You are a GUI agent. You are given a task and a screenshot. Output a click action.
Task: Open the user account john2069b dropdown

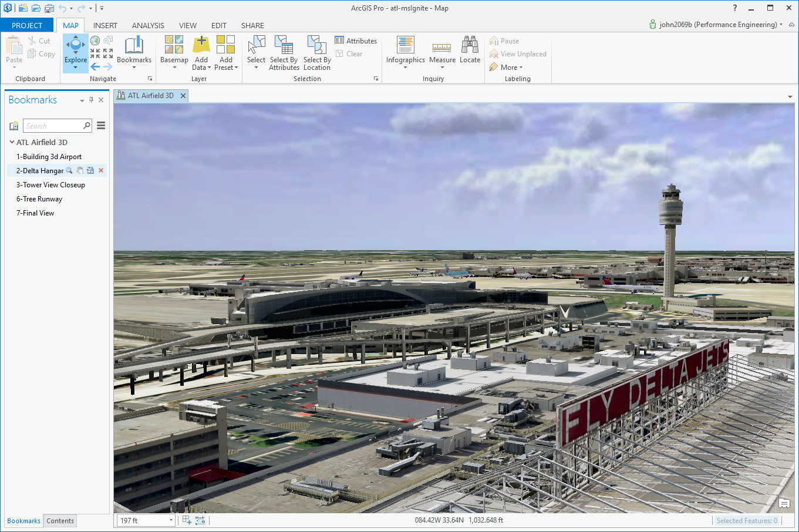(x=716, y=25)
